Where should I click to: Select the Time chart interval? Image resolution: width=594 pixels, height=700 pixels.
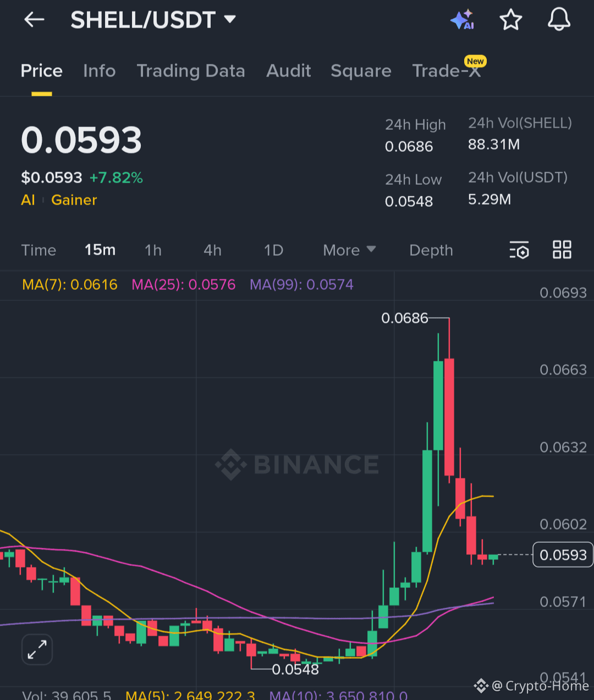38,250
